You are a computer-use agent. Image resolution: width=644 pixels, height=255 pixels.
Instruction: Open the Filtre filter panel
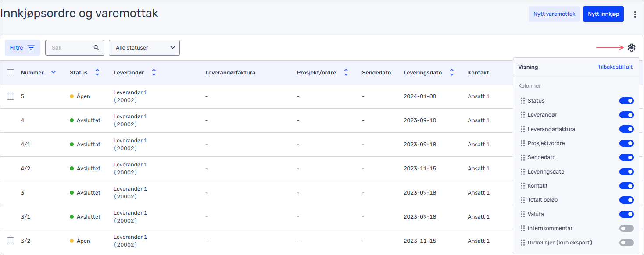coord(22,48)
